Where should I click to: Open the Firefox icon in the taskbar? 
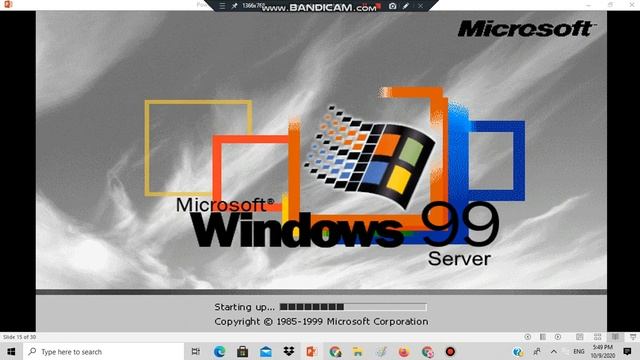(404, 351)
